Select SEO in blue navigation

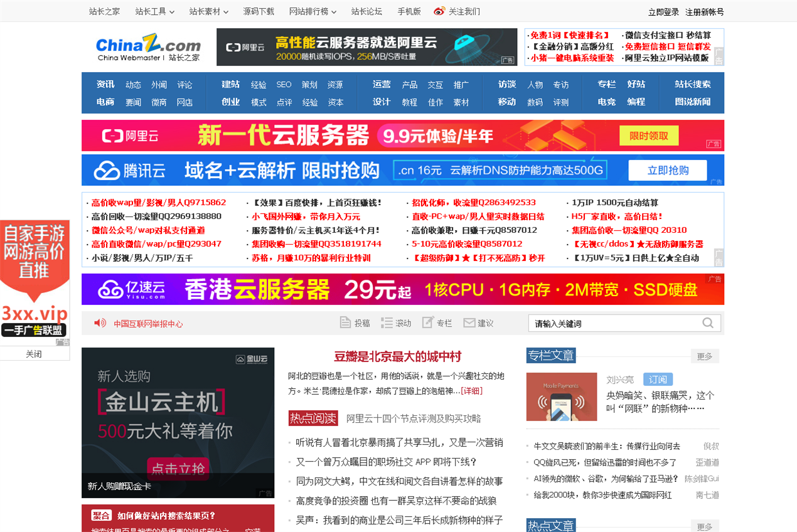(x=284, y=85)
